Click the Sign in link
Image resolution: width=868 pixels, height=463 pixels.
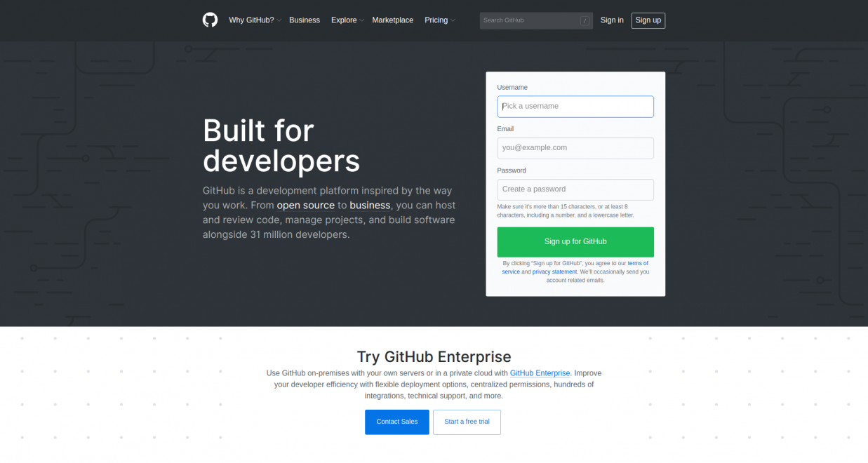(x=612, y=20)
